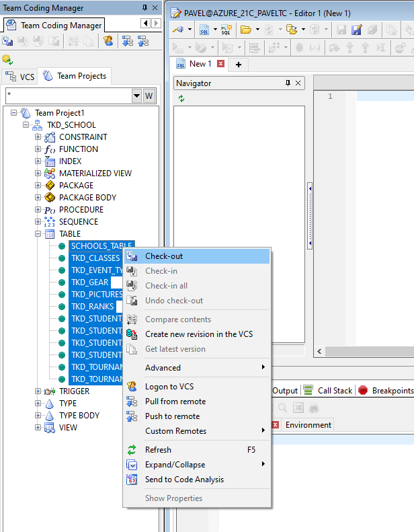This screenshot has width=414, height=532.
Task: Click the open file folder icon
Action: (246, 30)
